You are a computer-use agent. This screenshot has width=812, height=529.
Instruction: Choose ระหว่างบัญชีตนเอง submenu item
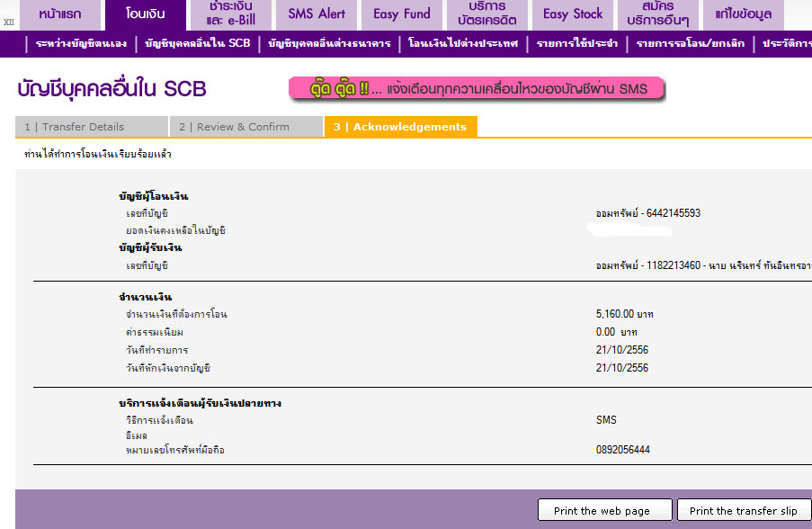pos(81,43)
